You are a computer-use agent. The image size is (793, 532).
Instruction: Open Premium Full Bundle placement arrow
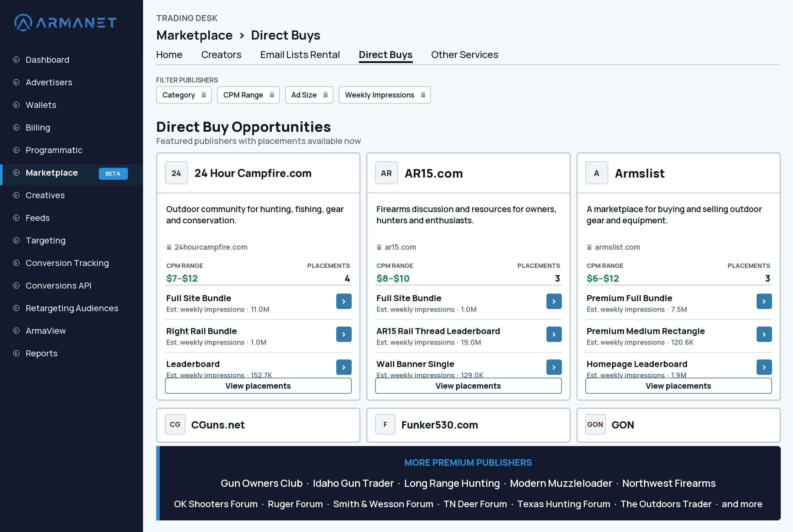(764, 301)
